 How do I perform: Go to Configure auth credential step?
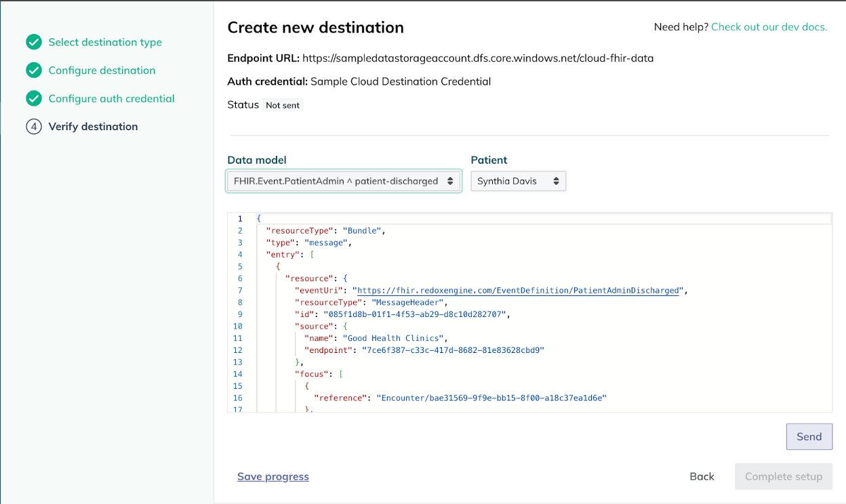[111, 99]
